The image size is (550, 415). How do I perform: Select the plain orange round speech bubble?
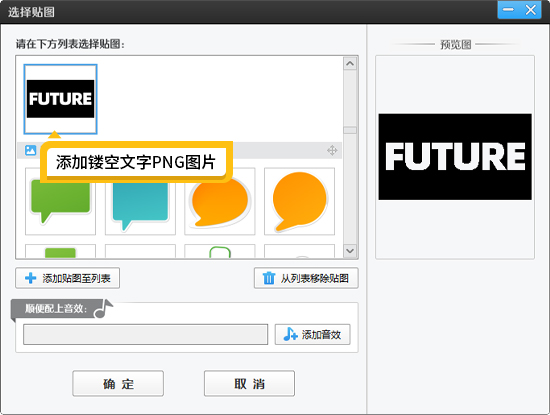click(299, 201)
